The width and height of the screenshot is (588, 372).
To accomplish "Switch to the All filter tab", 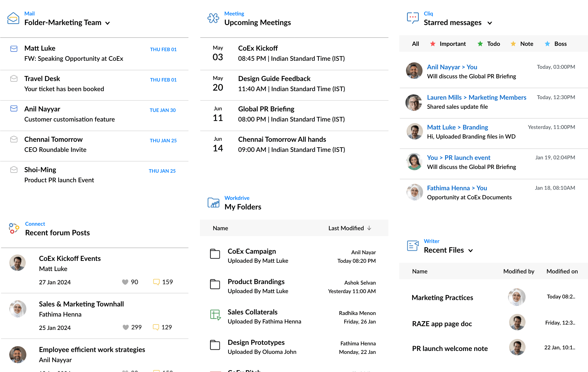I will [x=415, y=44].
